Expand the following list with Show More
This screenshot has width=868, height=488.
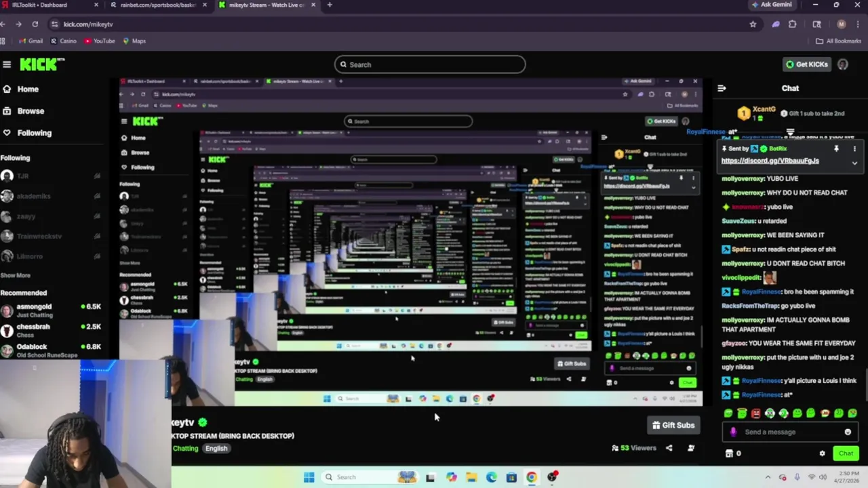coord(15,276)
